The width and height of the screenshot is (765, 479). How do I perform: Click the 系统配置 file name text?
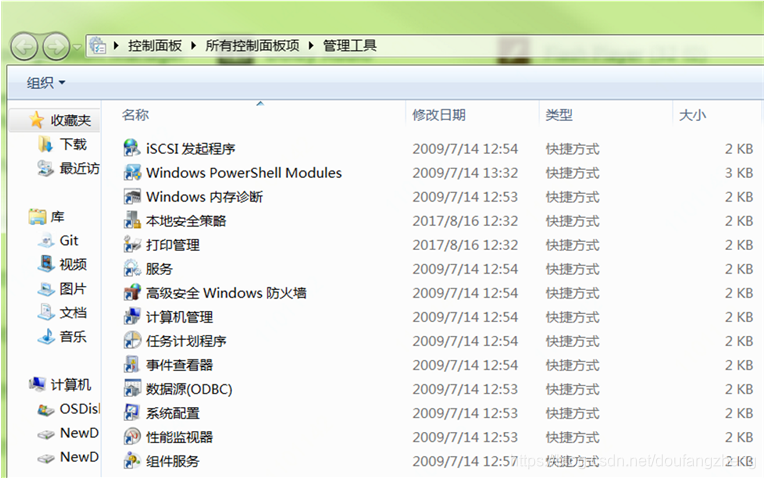click(x=173, y=413)
